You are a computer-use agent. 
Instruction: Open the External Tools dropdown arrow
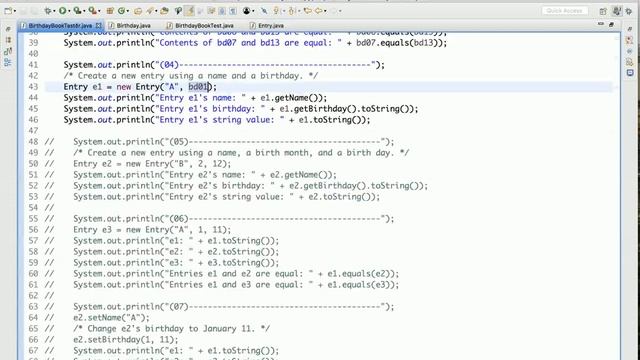[x=99, y=11]
